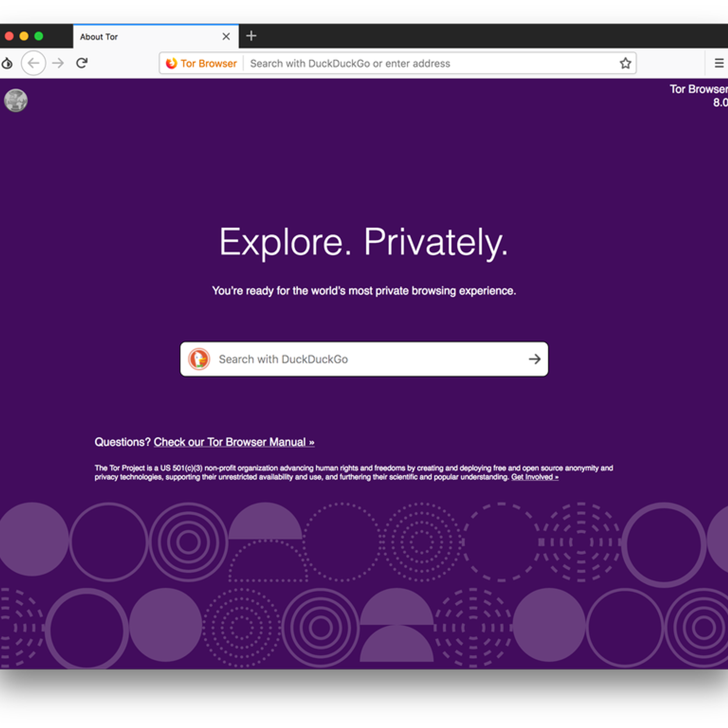Open the Tor onion button menu

(7, 63)
